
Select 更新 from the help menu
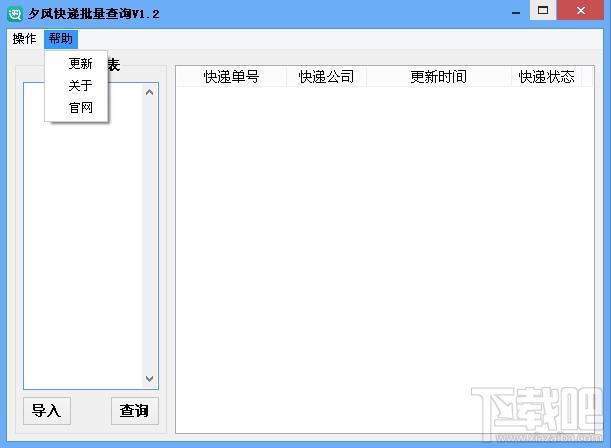pyautogui.click(x=80, y=64)
